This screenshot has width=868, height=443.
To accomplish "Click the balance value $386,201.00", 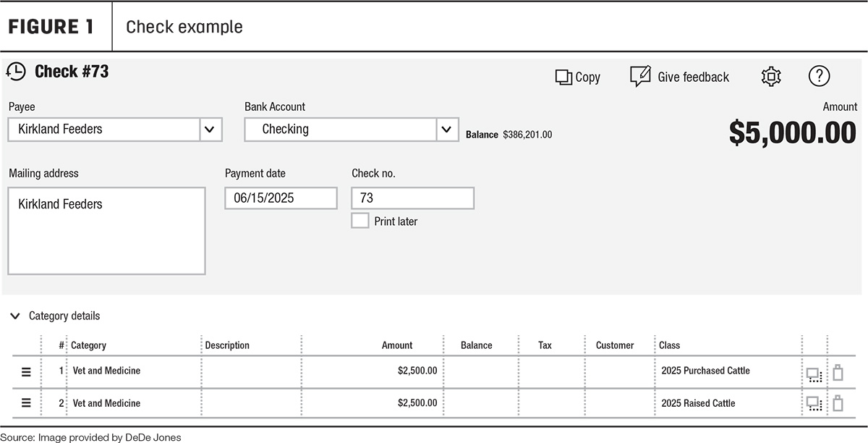I will (527, 135).
